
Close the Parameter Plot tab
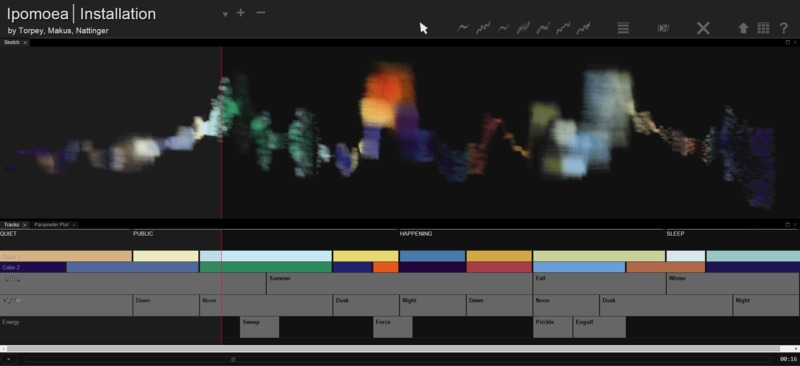click(74, 225)
